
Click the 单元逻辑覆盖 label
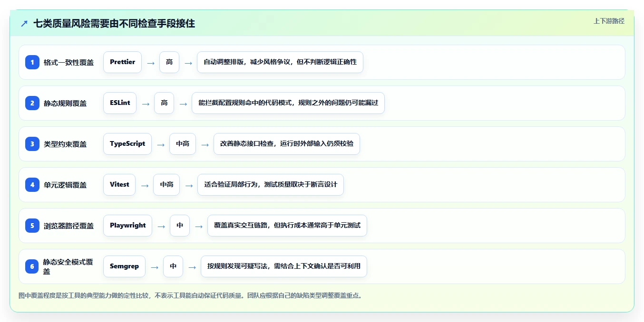(x=65, y=185)
